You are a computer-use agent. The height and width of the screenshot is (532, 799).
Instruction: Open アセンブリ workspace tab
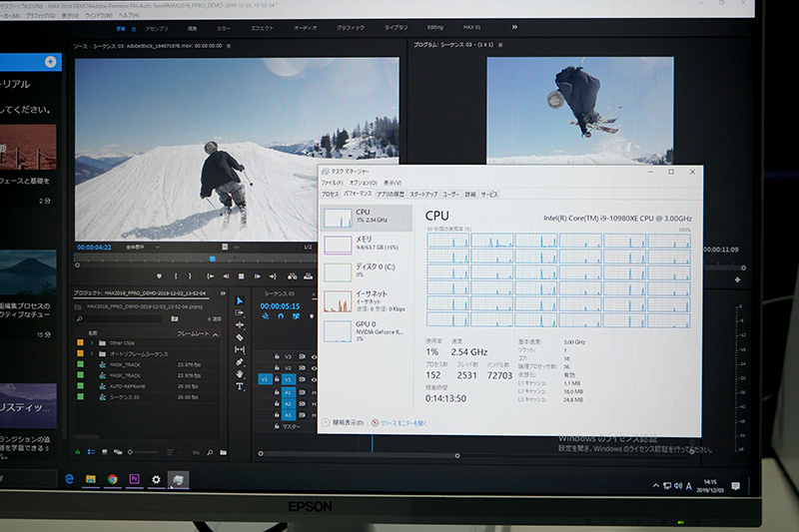point(157,29)
